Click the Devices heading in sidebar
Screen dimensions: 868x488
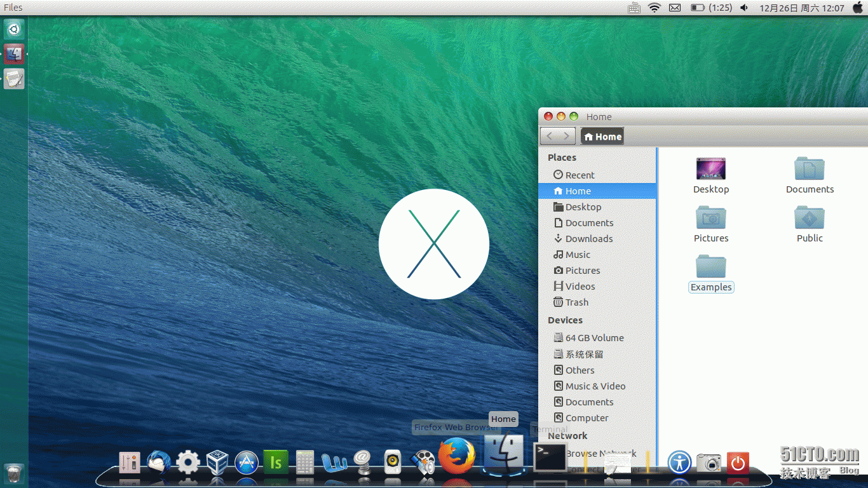click(565, 320)
